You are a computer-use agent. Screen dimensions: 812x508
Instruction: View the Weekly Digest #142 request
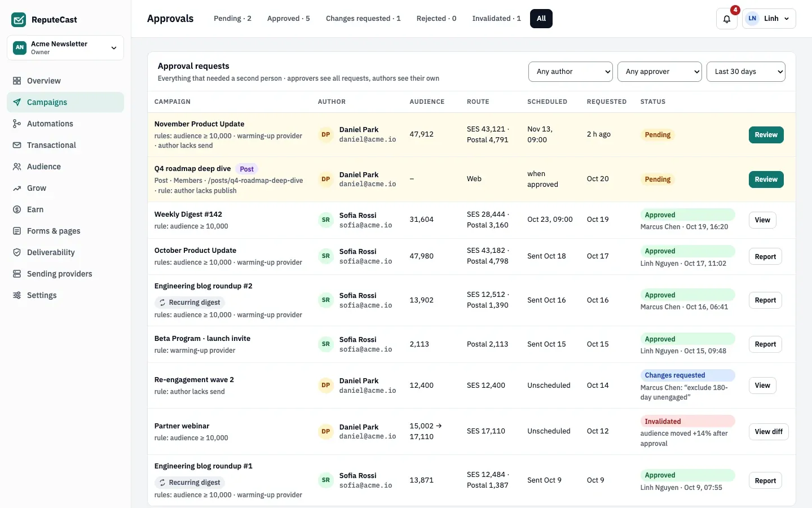pos(762,220)
